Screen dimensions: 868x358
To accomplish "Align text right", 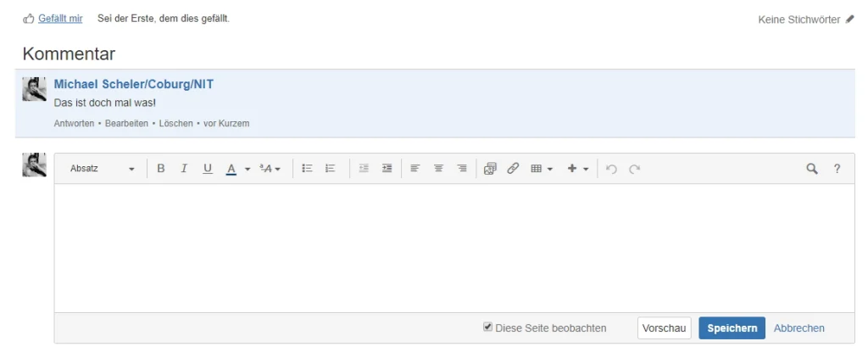I will (462, 169).
